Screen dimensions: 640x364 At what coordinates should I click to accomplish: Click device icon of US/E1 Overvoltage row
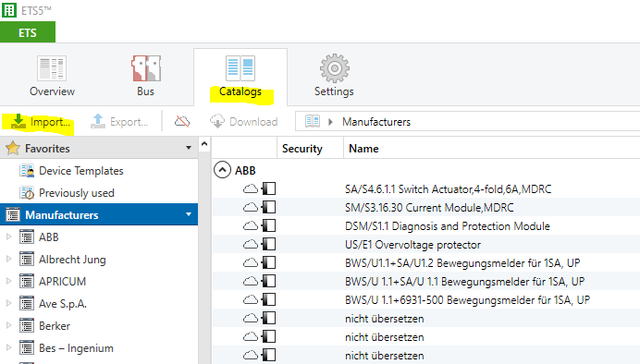(x=268, y=244)
